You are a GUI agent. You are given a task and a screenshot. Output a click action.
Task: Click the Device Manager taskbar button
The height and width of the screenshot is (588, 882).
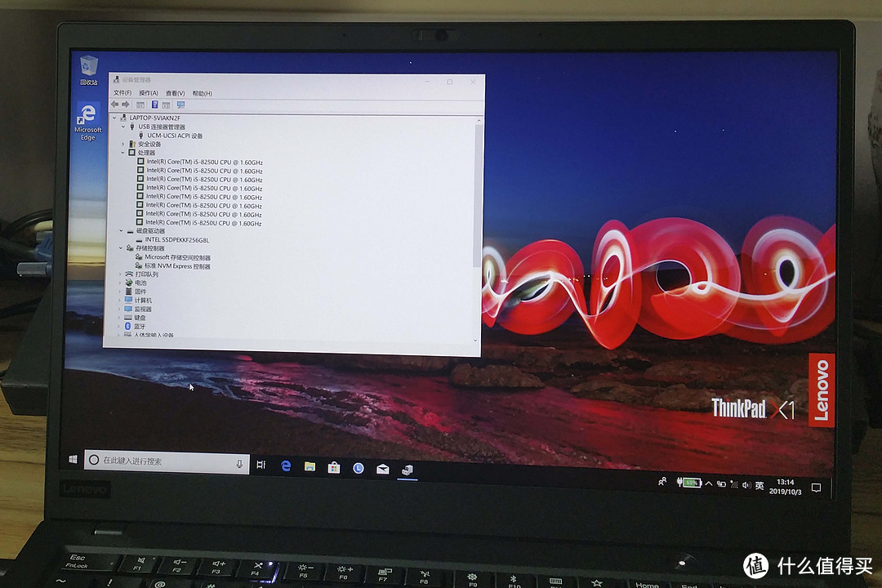tap(408, 470)
